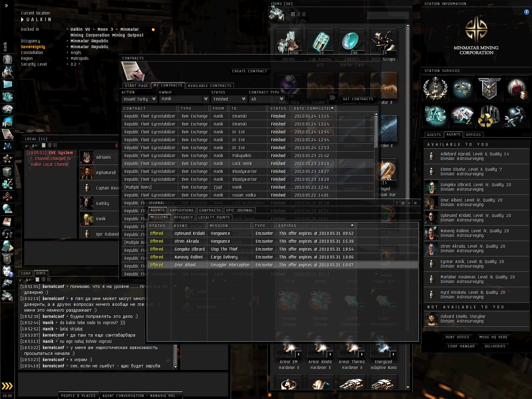Screen dimensions: 532x399
Task: Switch Items window to icon grid view
Action: click(293, 14)
